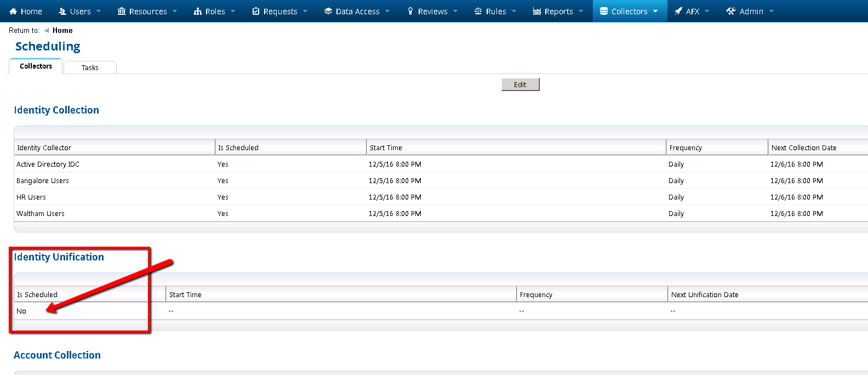Follow the Return to Home link
This screenshot has height=375, width=868.
point(62,31)
